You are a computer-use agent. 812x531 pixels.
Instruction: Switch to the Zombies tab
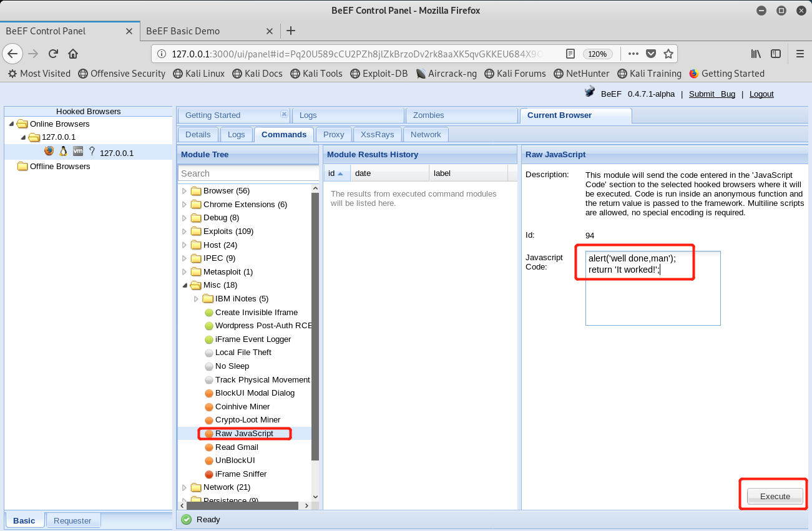[x=461, y=115]
